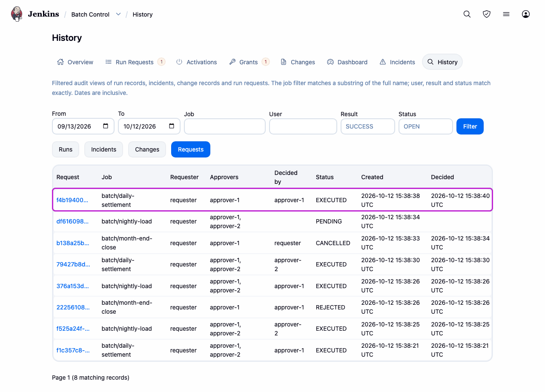Image resolution: width=545 pixels, height=392 pixels.
Task: Focus the Status field showing OPEN
Action: pos(426,126)
